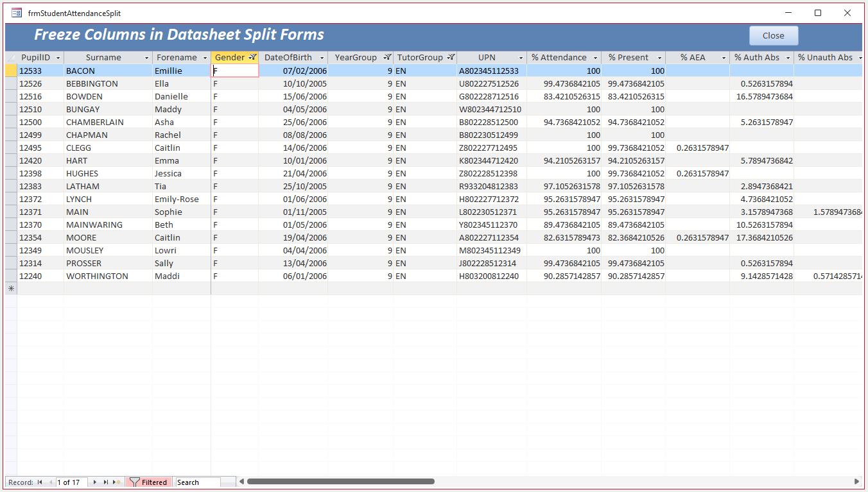Screen dimensions: 868x492
Task: Click surname cell MAINWARING
Action: click(x=108, y=225)
